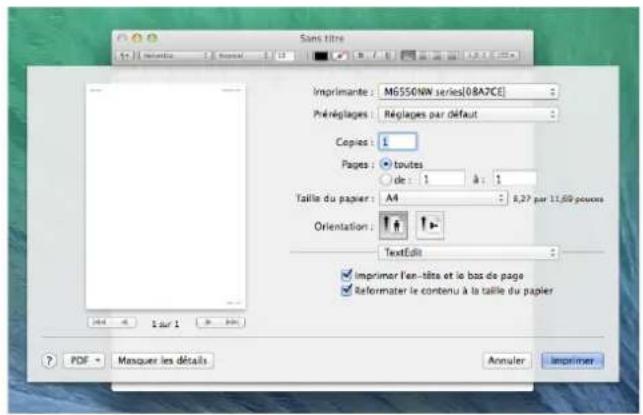Click font size field in TextEdit toolbar
This screenshot has height=415, width=643.
[285, 55]
